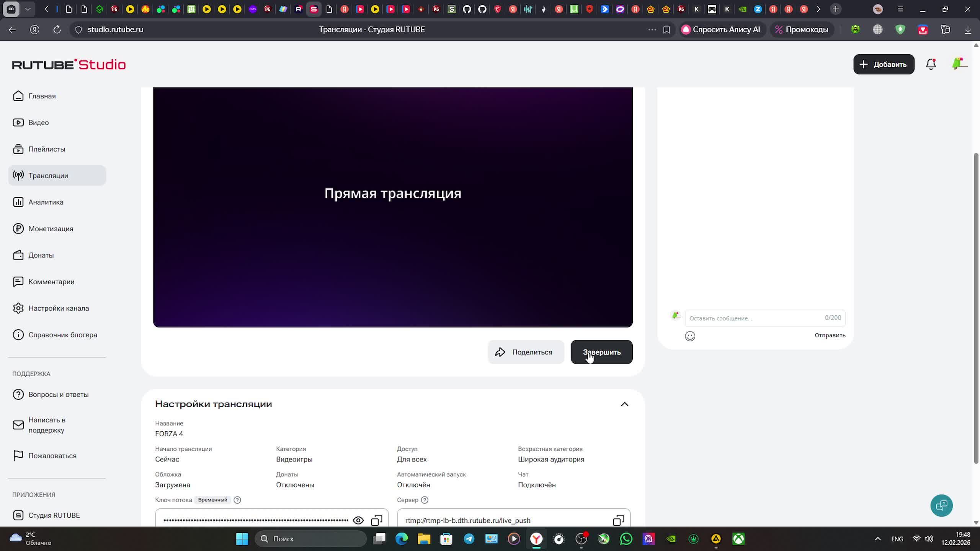Viewport: 980px width, 551px height.
Task: Collapse the Настройки трансляции section
Action: pyautogui.click(x=624, y=404)
